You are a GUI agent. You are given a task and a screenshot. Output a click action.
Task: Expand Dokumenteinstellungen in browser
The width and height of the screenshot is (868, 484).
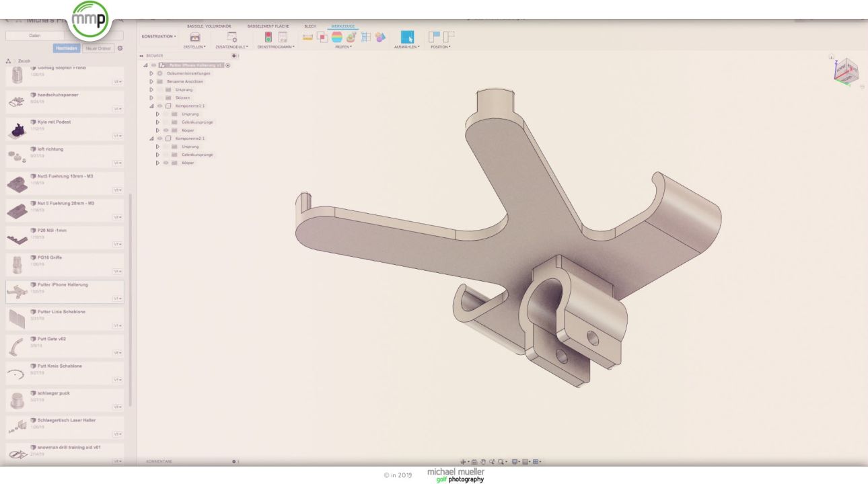[151, 73]
